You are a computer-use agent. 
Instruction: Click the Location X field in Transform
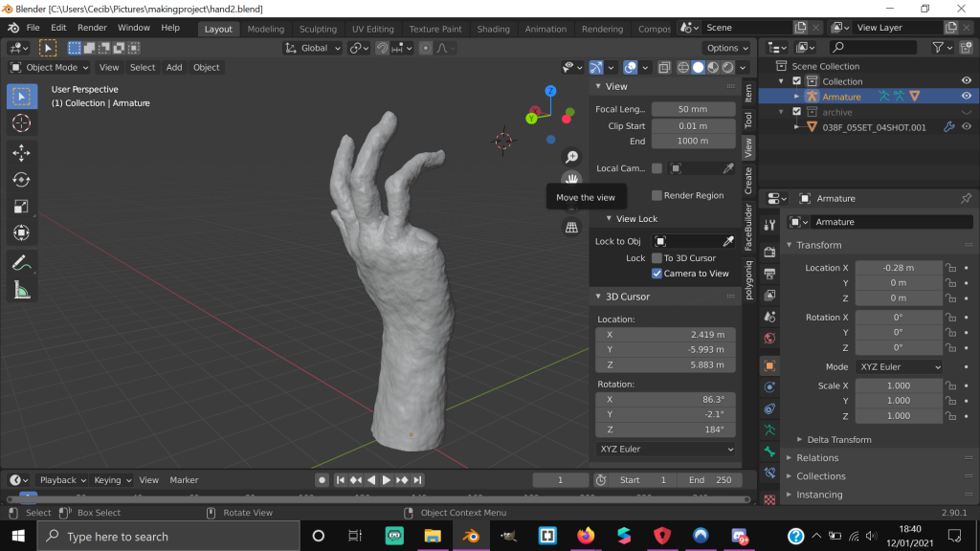click(x=898, y=268)
